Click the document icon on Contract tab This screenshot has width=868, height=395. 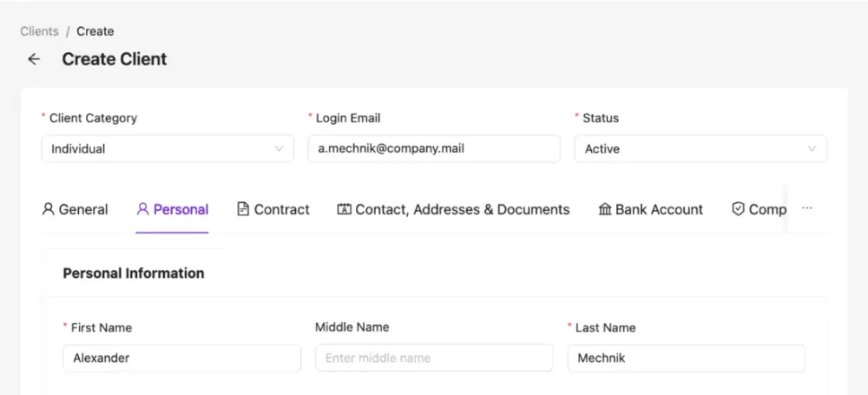(243, 209)
